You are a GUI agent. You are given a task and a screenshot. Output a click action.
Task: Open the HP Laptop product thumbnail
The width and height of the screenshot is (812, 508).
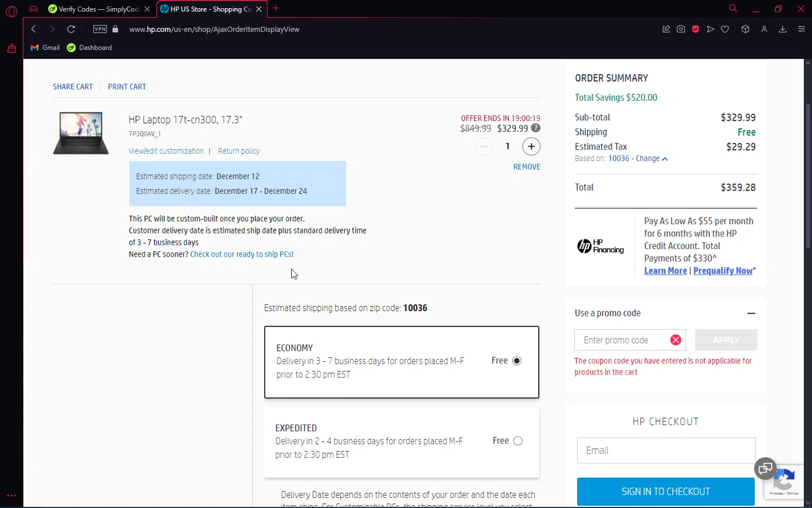(81, 133)
